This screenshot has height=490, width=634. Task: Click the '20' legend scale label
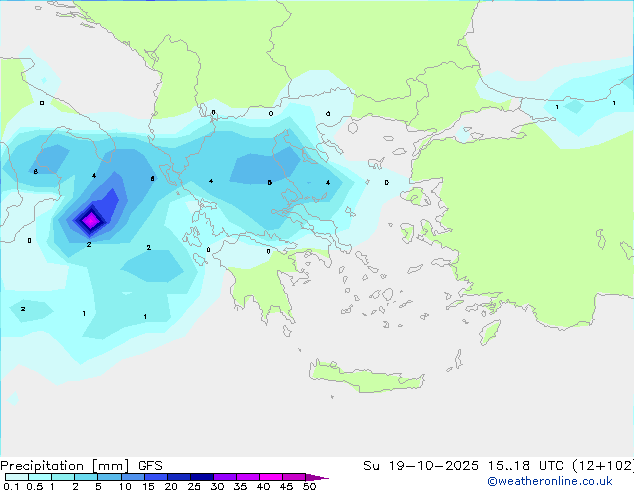tap(171, 486)
